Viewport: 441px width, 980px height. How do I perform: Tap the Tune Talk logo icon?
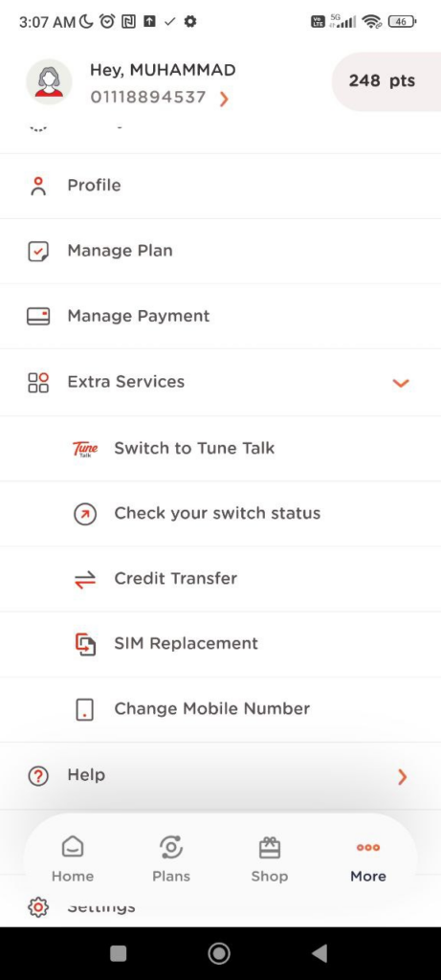pyautogui.click(x=85, y=449)
